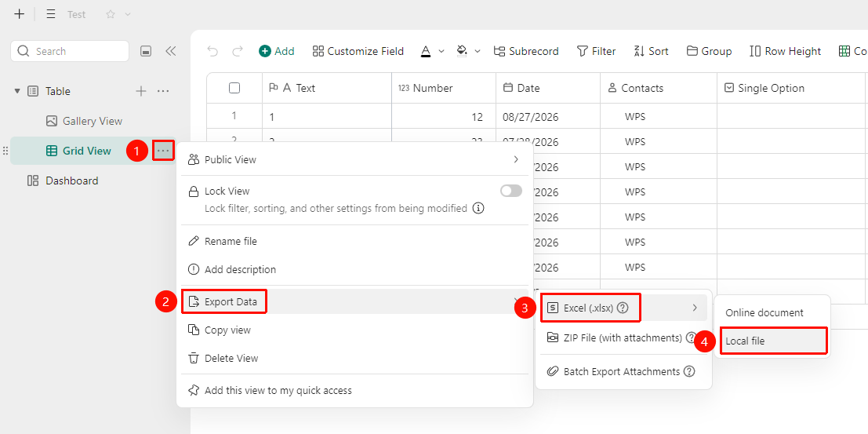The image size is (868, 434).
Task: Open the Dashboard item
Action: pos(63,181)
